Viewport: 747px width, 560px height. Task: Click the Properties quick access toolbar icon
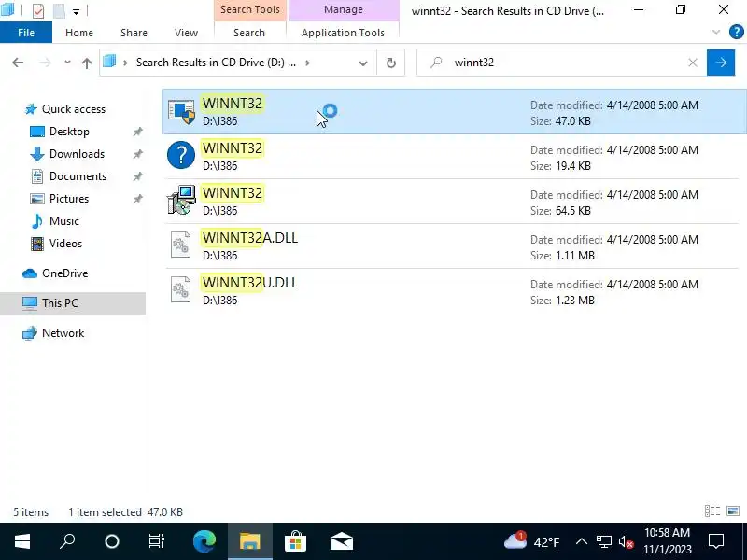coord(38,10)
